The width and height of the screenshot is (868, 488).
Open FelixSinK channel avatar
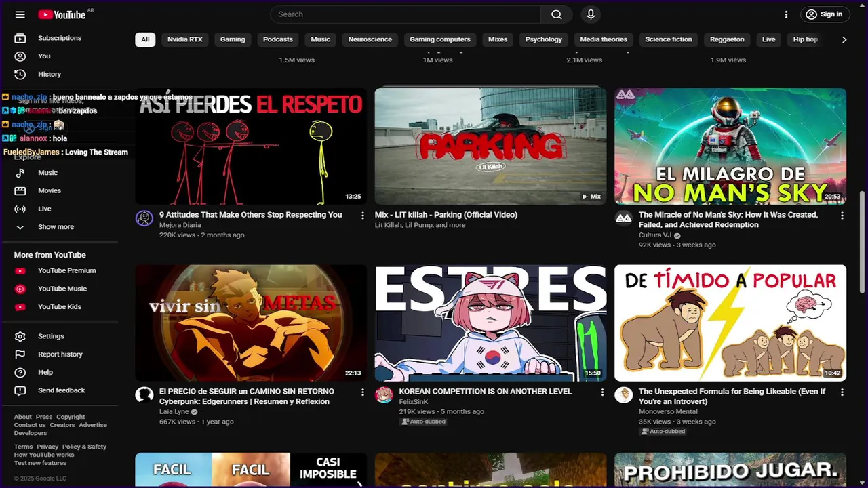(384, 395)
